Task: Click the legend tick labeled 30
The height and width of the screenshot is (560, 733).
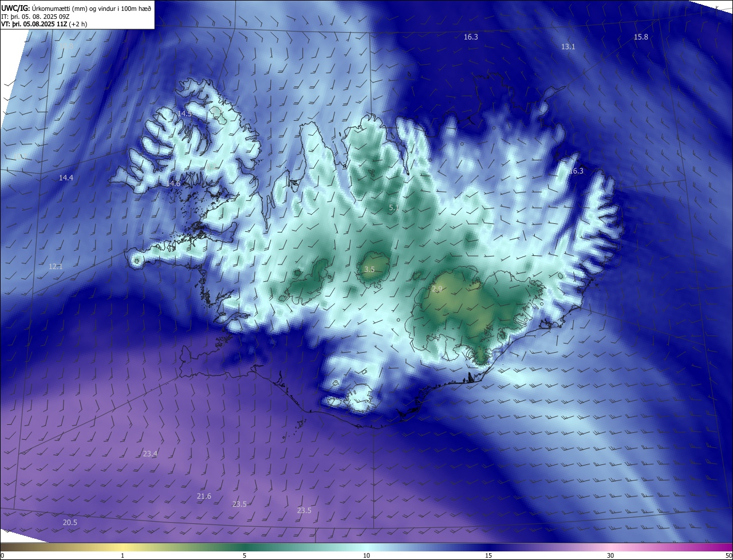Action: (x=610, y=555)
